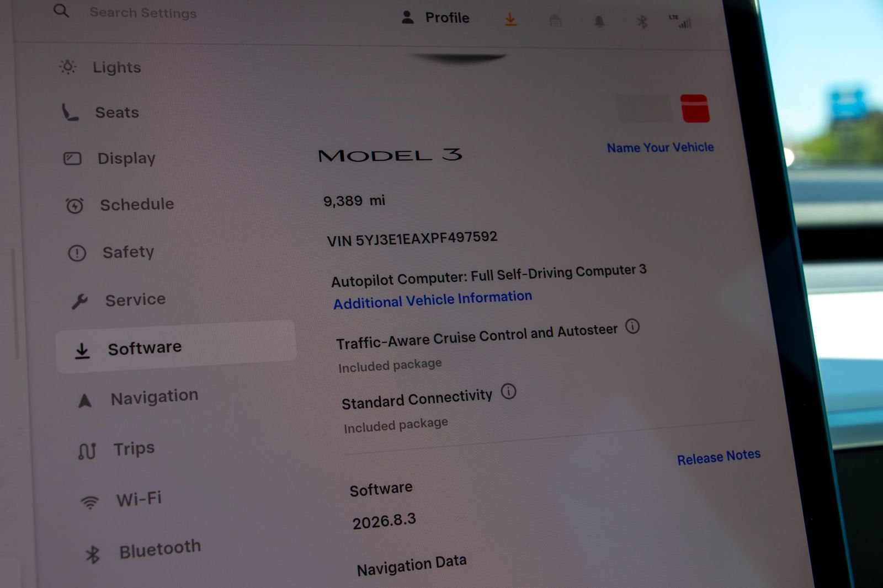
Task: Tap Traffic-Aware Cruise Control and Autosteer label
Action: click(477, 337)
